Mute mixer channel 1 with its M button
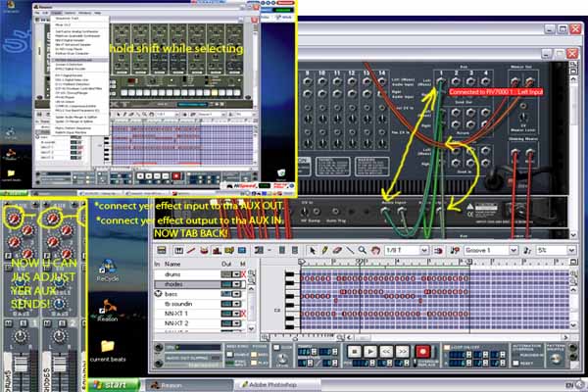The height and width of the screenshot is (392, 588). 8,323
